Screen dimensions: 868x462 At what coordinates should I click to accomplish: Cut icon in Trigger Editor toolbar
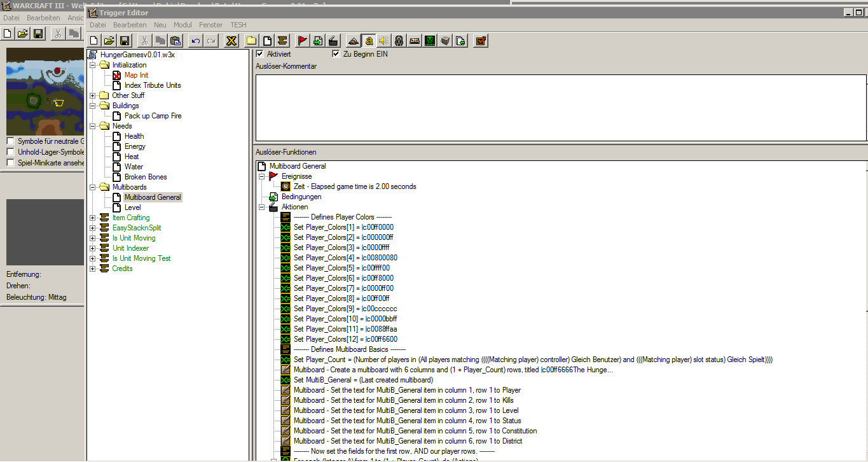(145, 41)
